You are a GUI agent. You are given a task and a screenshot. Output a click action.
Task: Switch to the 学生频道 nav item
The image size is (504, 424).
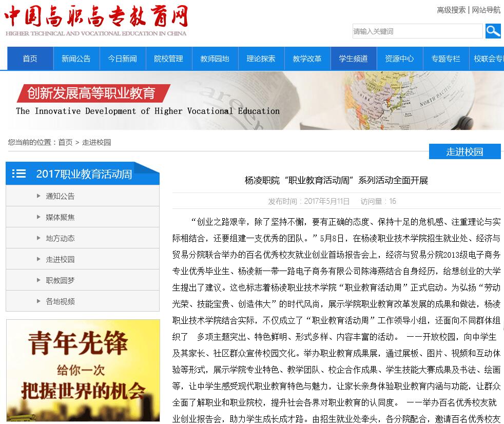click(353, 59)
